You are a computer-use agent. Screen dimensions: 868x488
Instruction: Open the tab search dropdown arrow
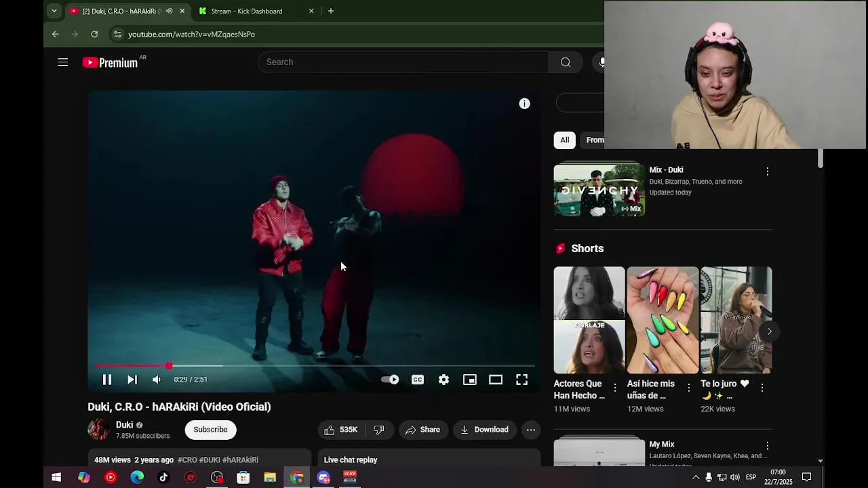54,11
